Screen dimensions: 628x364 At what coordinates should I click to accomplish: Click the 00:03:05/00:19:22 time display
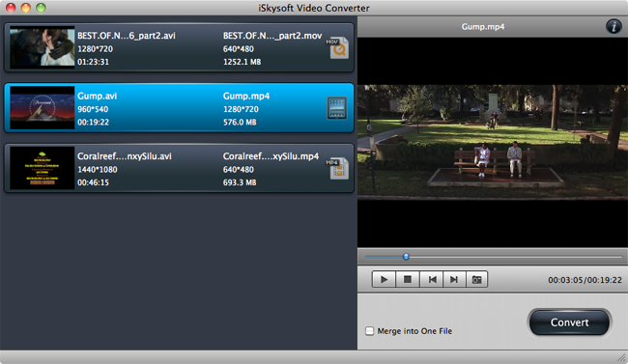tap(585, 280)
